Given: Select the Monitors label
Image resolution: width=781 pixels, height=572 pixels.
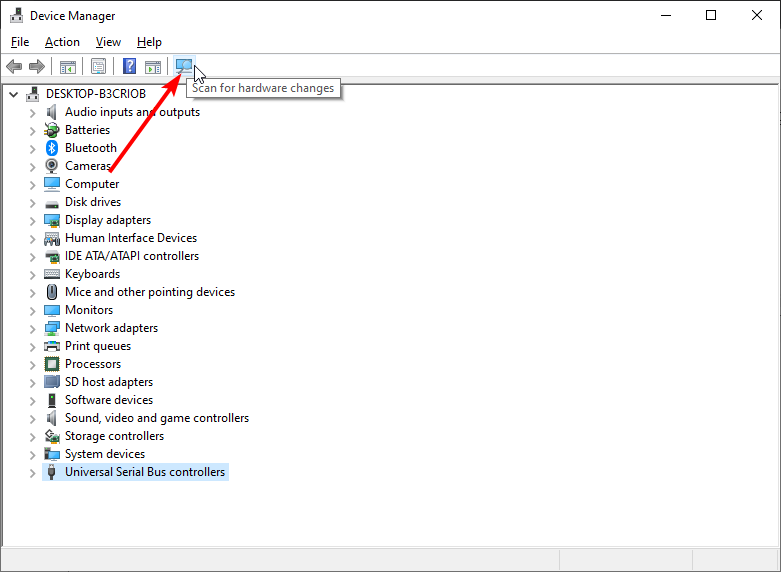Looking at the screenshot, I should click(89, 310).
